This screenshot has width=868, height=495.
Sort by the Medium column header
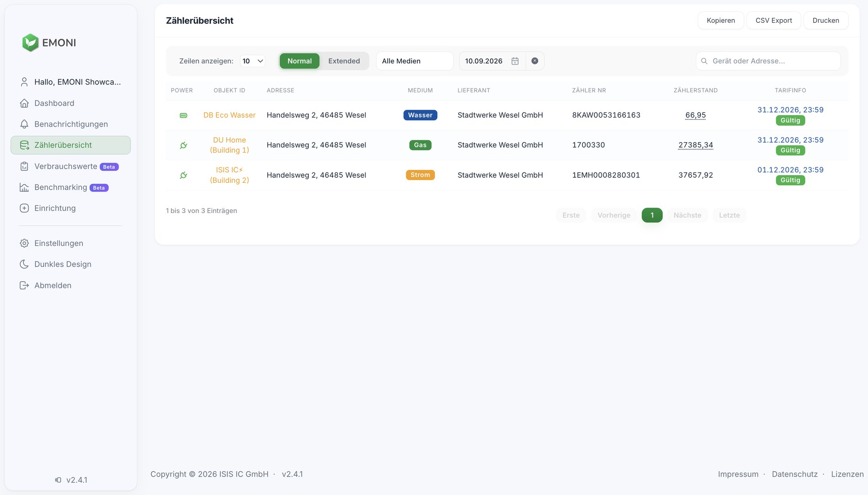click(x=420, y=90)
